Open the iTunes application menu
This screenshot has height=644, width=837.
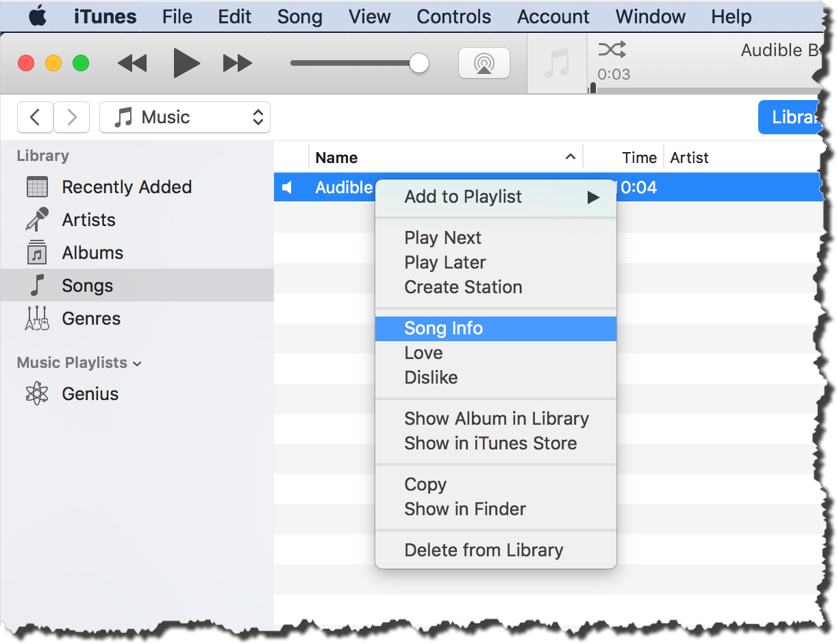click(x=105, y=16)
